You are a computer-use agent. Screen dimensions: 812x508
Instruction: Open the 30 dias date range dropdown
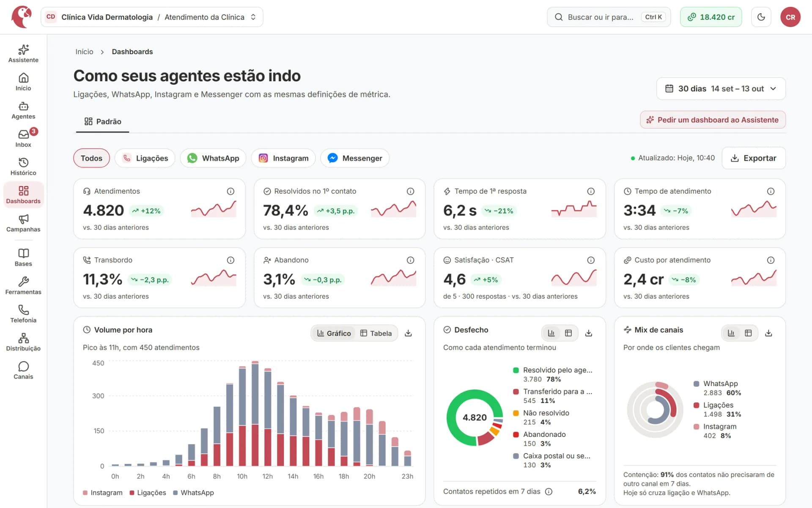(x=721, y=88)
